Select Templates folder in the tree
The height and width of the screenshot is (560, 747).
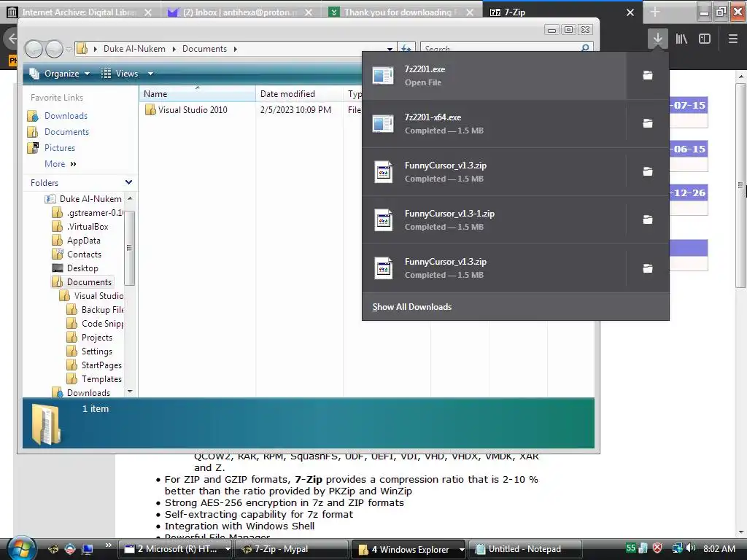101,379
